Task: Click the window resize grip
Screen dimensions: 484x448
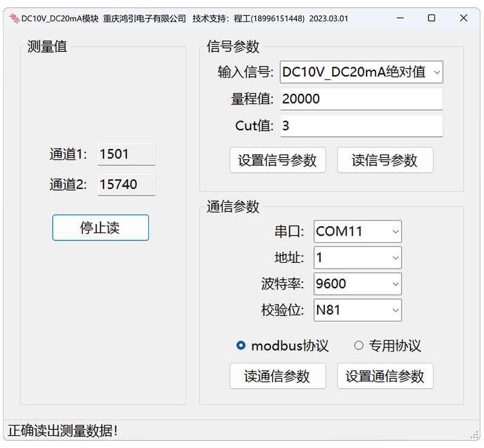Action: point(475,435)
